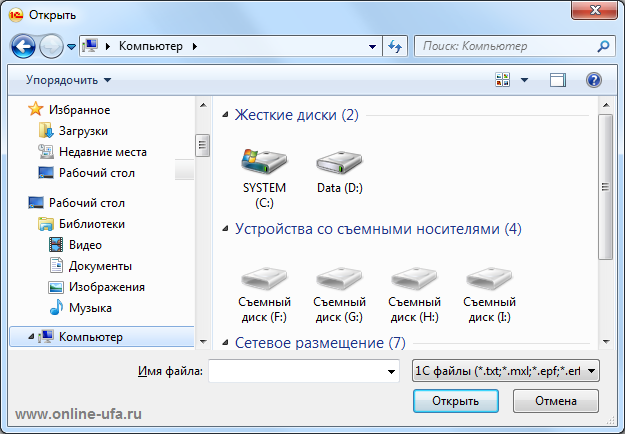
Task: Click into the Имя файла field
Action: point(297,371)
